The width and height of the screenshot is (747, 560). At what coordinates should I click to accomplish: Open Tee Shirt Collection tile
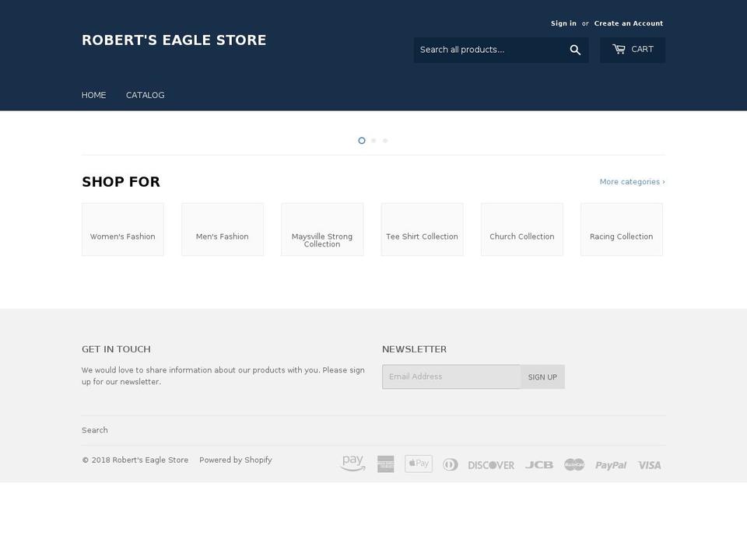(422, 229)
